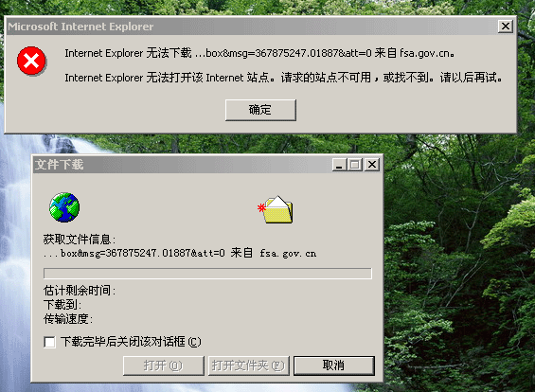Enable 下载完毕后关闭该对话框 checkbox
The image size is (535, 392).
pyautogui.click(x=49, y=342)
